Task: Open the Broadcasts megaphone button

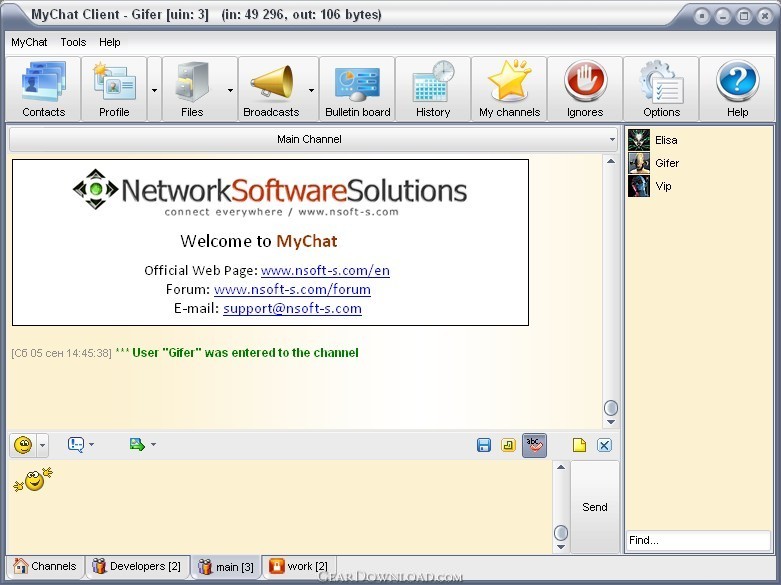Action: 271,89
